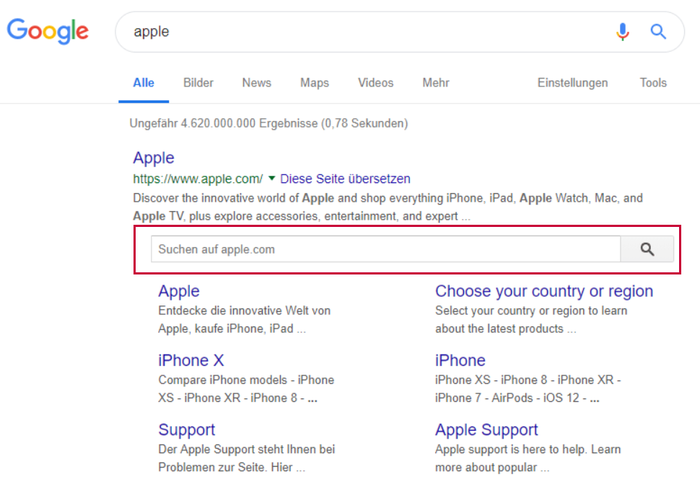Viewport: 700px width, 487px height.
Task: Go to the Maps tab
Action: pos(314,83)
